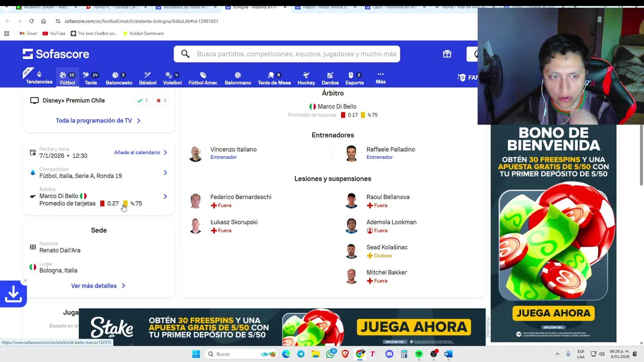The width and height of the screenshot is (644, 362).
Task: Open The best ChatBot bookmark
Action: pos(94,33)
